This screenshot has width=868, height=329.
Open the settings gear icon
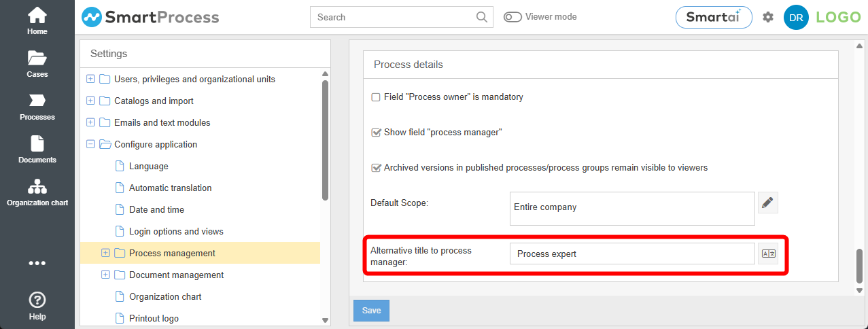click(768, 17)
